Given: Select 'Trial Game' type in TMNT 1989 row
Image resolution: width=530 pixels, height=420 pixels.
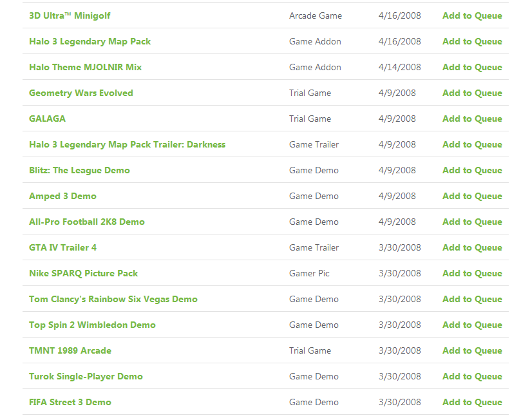Looking at the screenshot, I should click(310, 350).
